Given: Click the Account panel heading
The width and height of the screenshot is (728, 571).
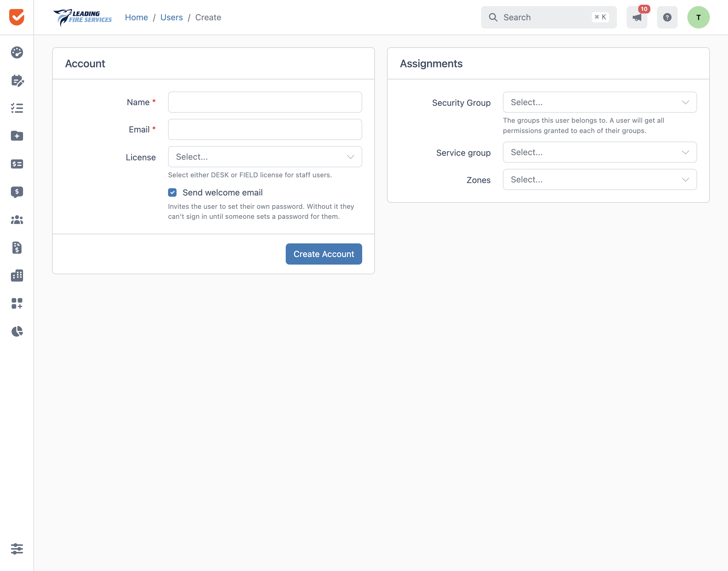Looking at the screenshot, I should click(85, 64).
